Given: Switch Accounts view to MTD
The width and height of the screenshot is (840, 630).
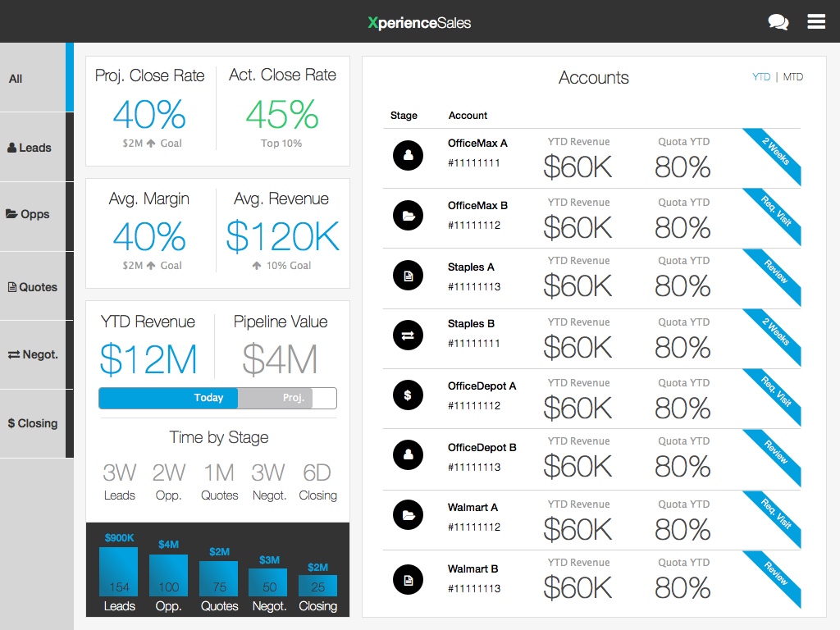Looking at the screenshot, I should (793, 76).
